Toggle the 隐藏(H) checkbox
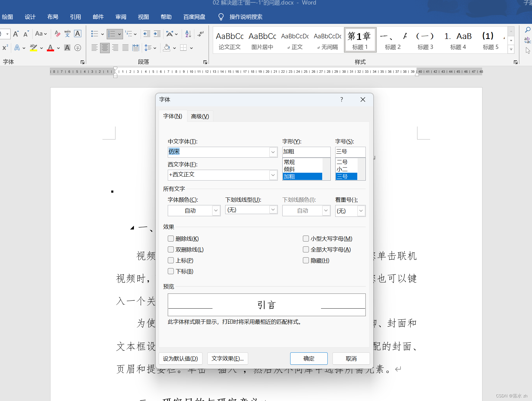The height and width of the screenshot is (401, 532). (306, 260)
